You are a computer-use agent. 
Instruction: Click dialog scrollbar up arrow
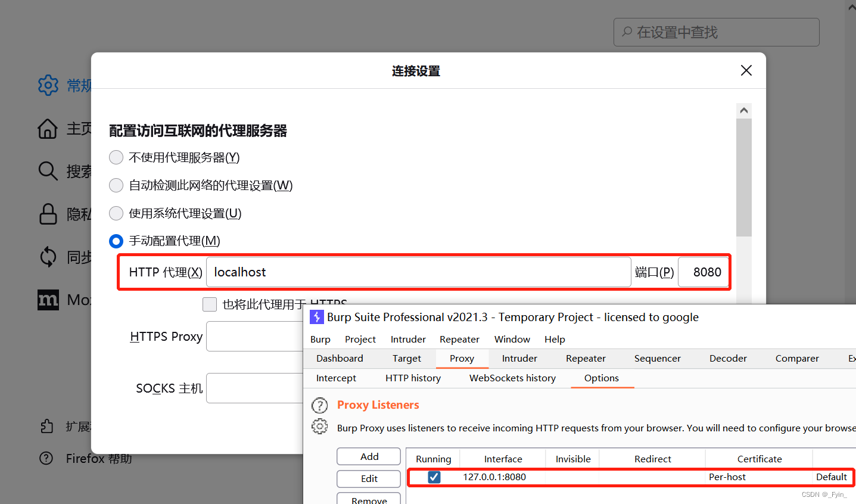(x=743, y=110)
